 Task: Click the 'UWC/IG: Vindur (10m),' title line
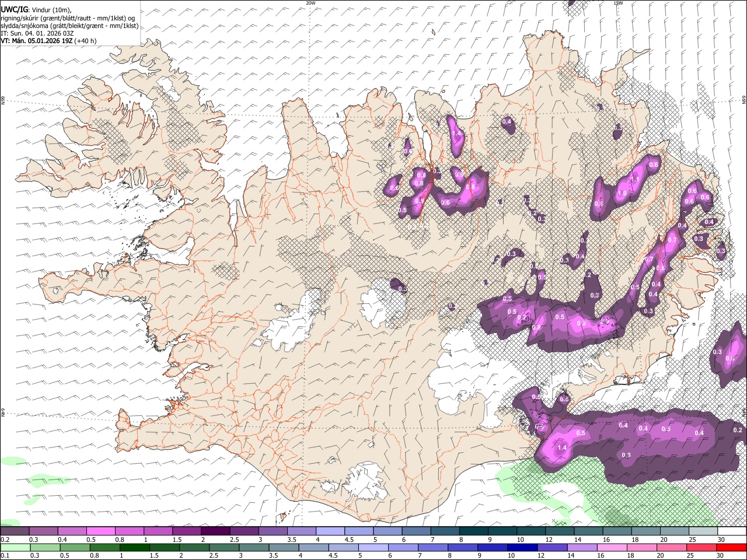tap(36, 9)
